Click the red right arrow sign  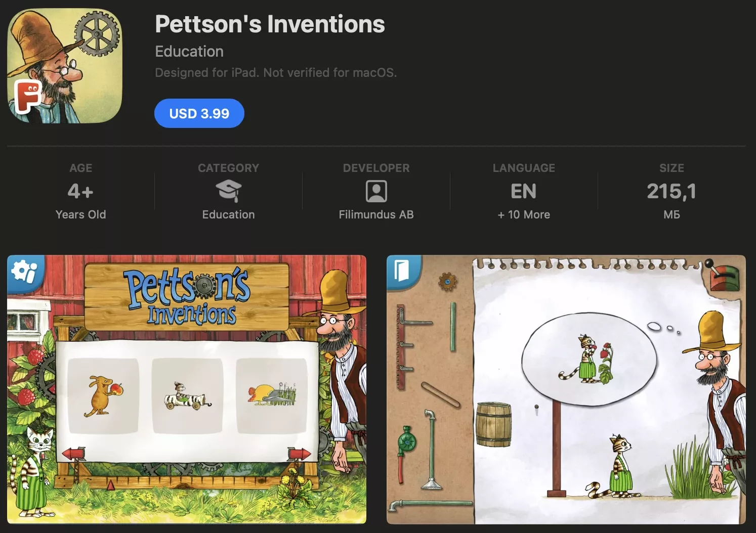tap(299, 454)
